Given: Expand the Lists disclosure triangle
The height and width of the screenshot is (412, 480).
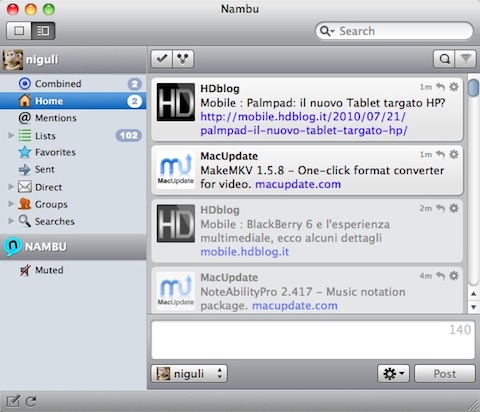Looking at the screenshot, I should [x=11, y=135].
